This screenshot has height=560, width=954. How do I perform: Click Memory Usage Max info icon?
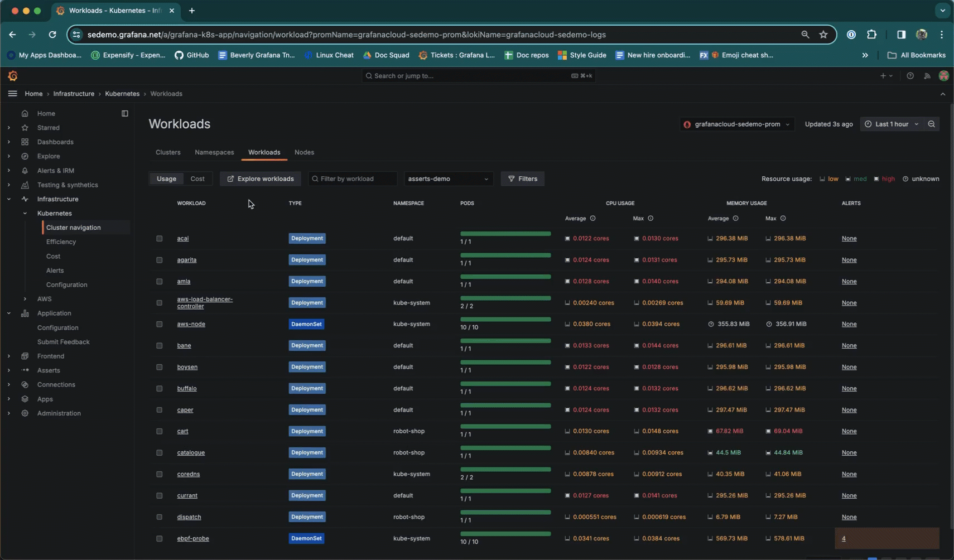783,219
